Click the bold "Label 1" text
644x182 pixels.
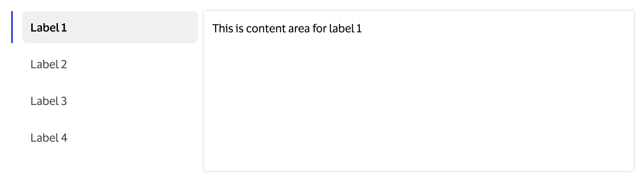coord(48,28)
